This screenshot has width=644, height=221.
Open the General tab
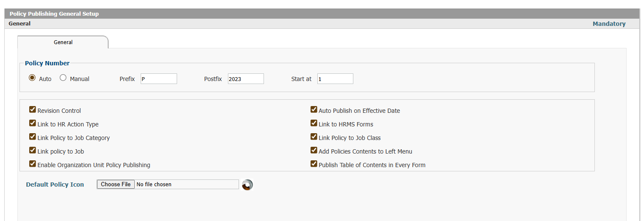(x=63, y=42)
